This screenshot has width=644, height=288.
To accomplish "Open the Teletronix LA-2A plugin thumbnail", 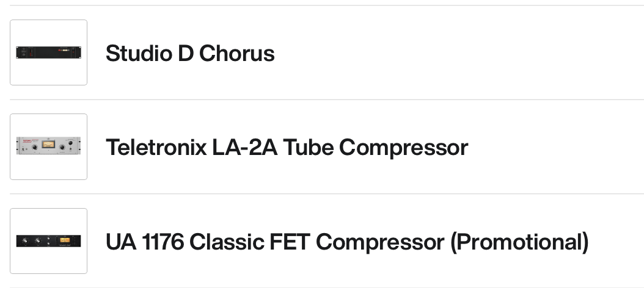I will pyautogui.click(x=48, y=146).
